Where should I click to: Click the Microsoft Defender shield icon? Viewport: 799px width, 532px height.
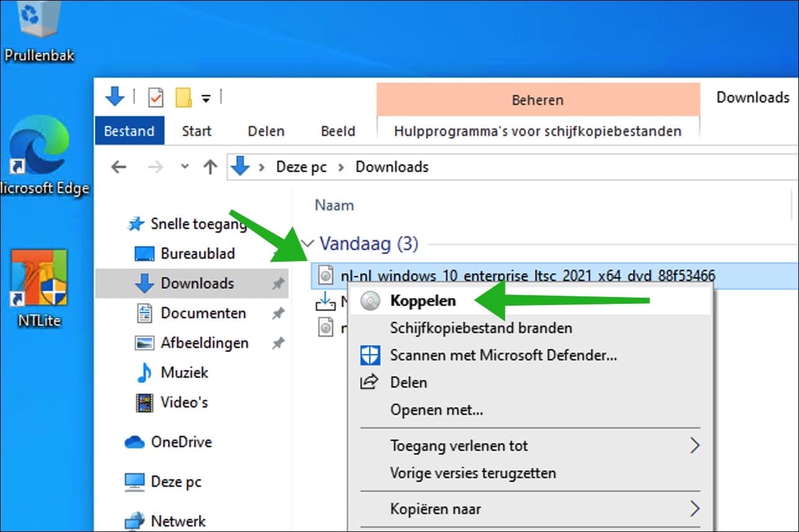click(370, 355)
